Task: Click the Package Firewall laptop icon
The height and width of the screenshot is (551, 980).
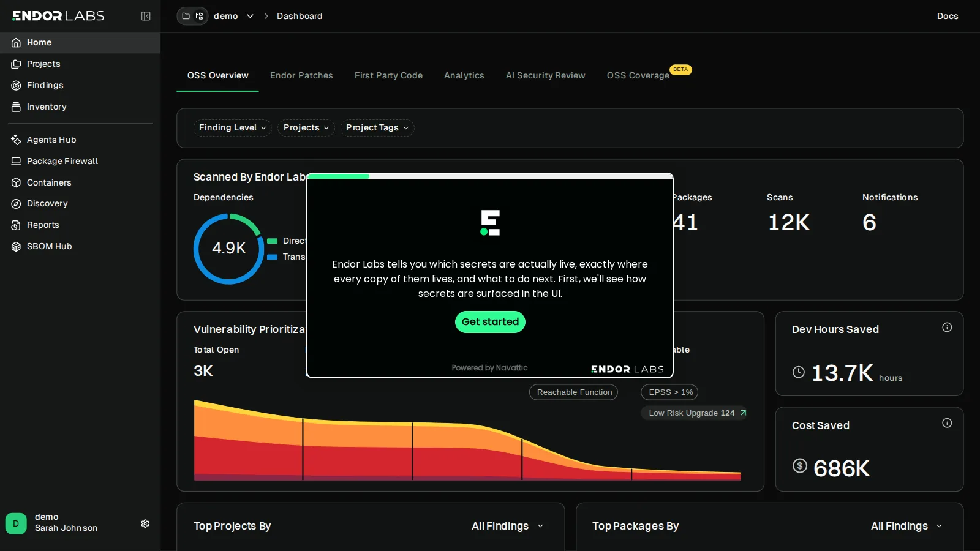Action: click(16, 161)
